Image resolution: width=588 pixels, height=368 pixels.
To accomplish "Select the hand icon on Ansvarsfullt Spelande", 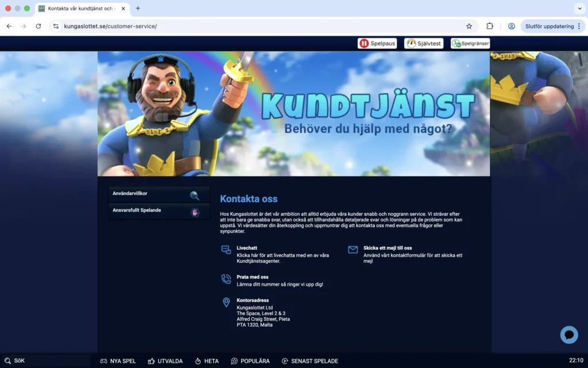I will pos(195,213).
